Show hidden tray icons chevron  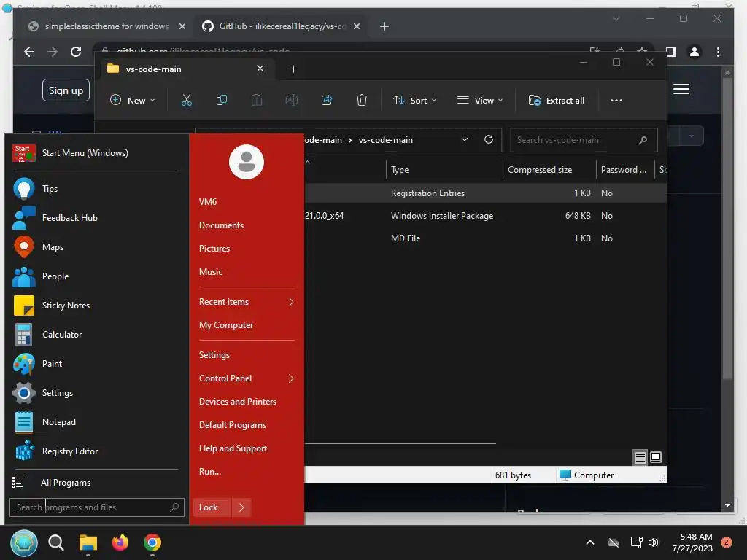(589, 542)
